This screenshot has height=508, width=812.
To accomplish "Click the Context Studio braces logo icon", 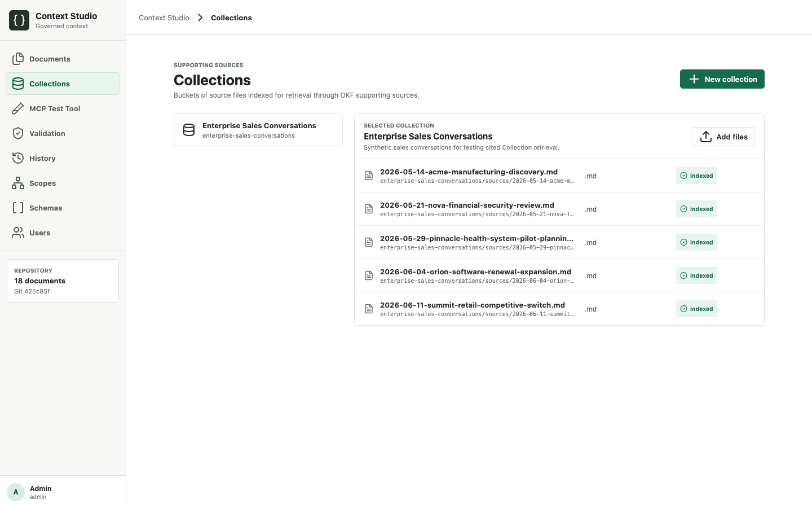I will pos(19,20).
